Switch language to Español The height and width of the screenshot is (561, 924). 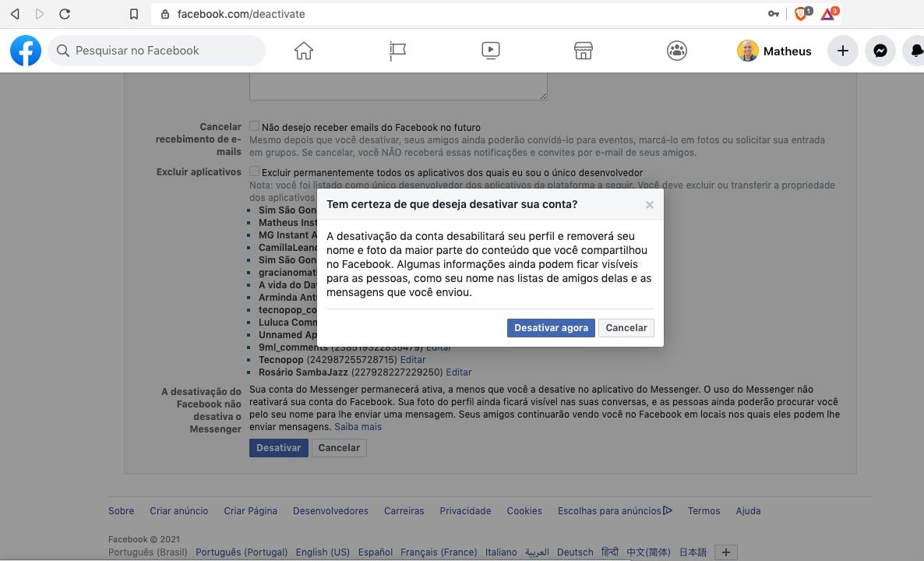376,552
